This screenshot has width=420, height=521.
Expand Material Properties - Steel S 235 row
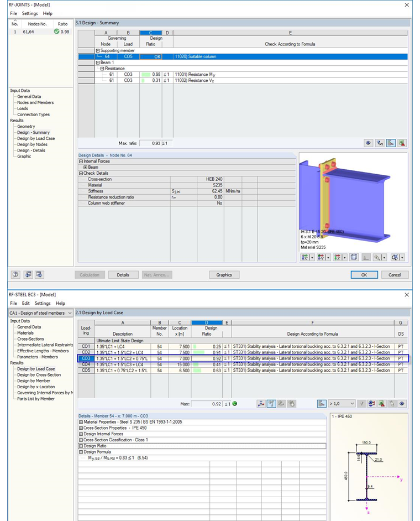click(x=81, y=422)
